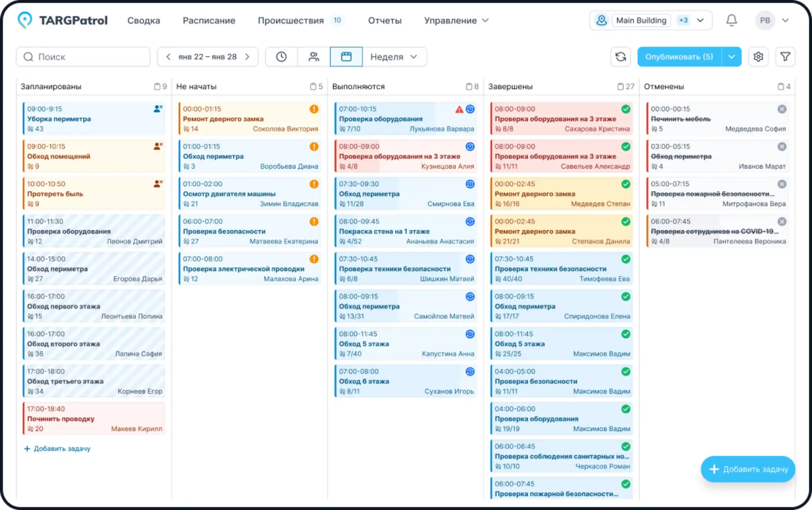Expand the Main Building location selector

(700, 20)
